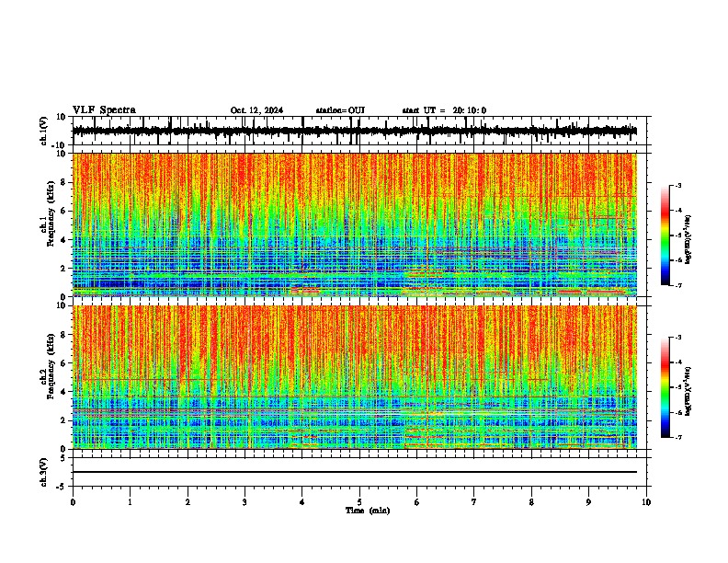Image resolution: width=728 pixels, height=563 pixels.
Task: Click the ch.1(V) waveform axis label
Action: coord(44,131)
